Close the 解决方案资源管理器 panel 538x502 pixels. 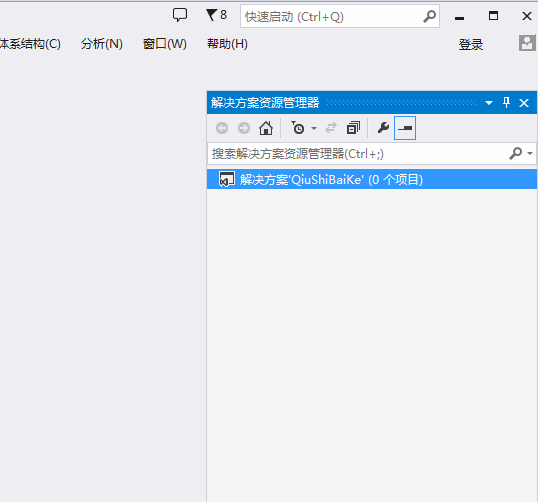point(524,103)
